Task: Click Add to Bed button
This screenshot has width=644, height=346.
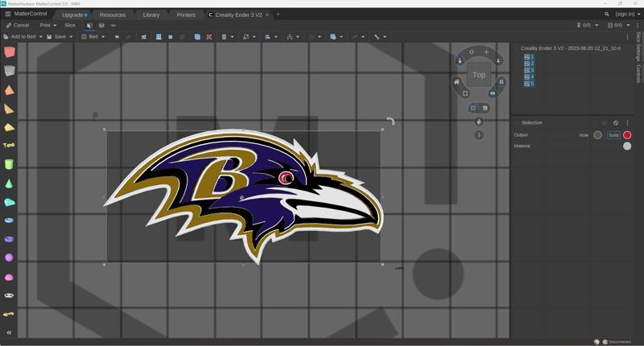Action: pyautogui.click(x=20, y=36)
